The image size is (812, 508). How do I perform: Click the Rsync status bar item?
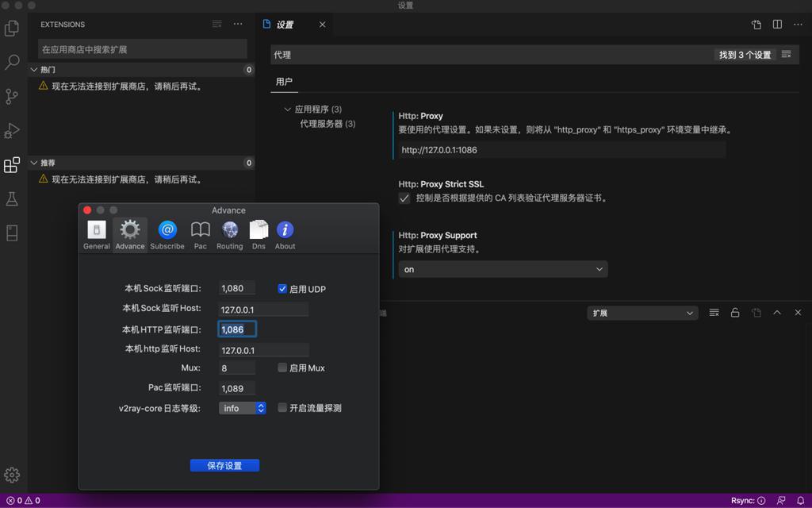click(x=748, y=501)
